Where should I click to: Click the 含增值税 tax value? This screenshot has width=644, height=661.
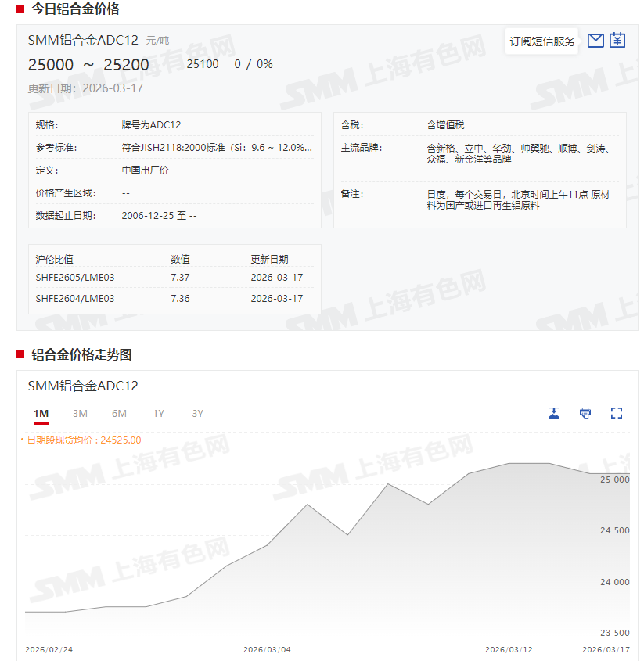click(x=445, y=125)
